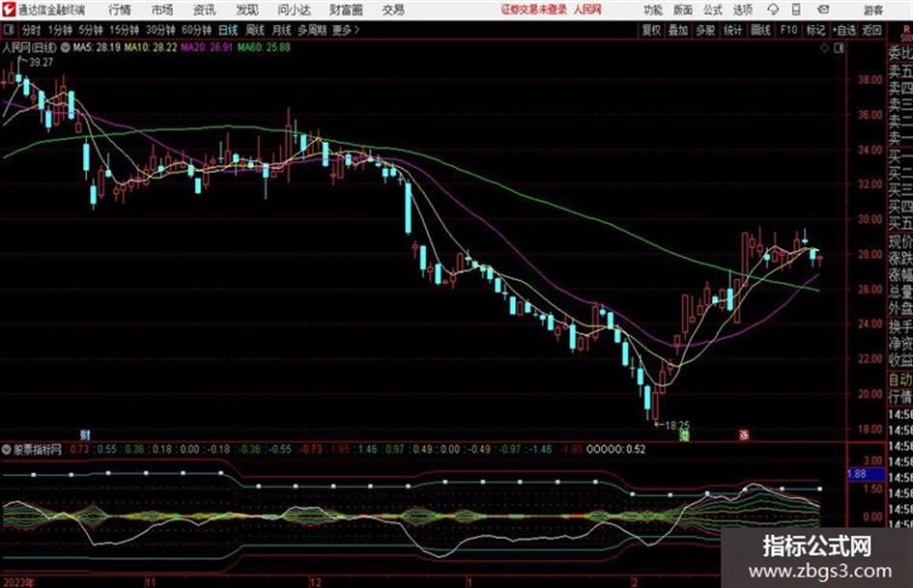Open the 选项 menu
Viewport: 913px width, 588px height.
pos(742,10)
